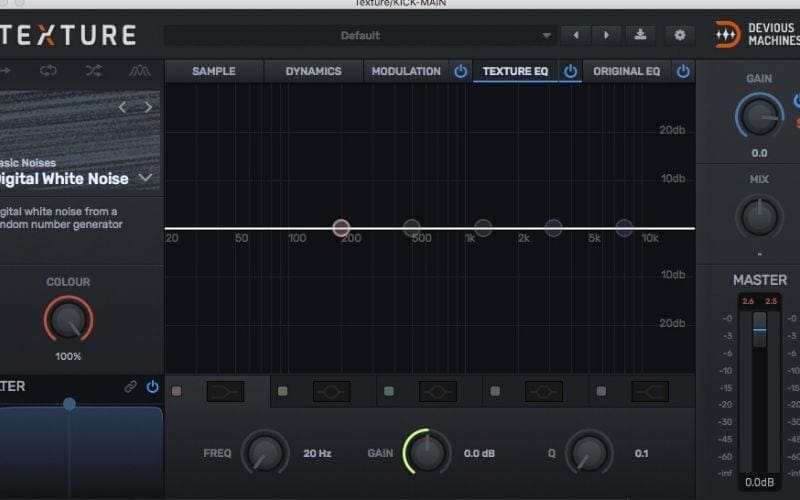The width and height of the screenshot is (800, 500).
Task: Open settings with the gear icon
Action: pos(680,35)
